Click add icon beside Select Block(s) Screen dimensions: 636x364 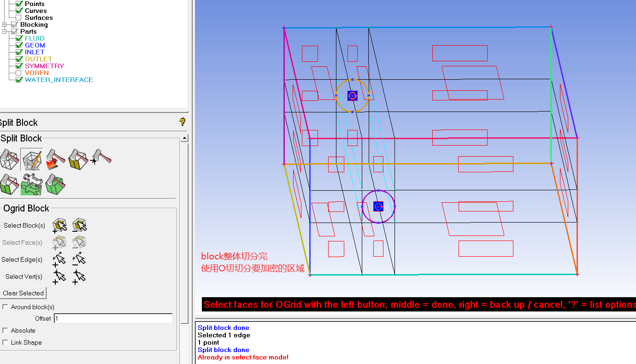coord(59,226)
